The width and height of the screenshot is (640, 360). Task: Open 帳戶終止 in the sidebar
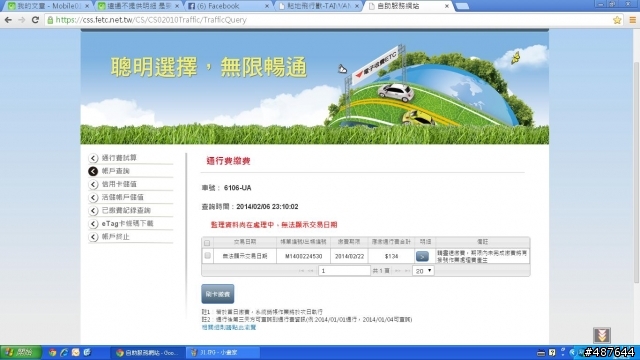tap(116, 237)
